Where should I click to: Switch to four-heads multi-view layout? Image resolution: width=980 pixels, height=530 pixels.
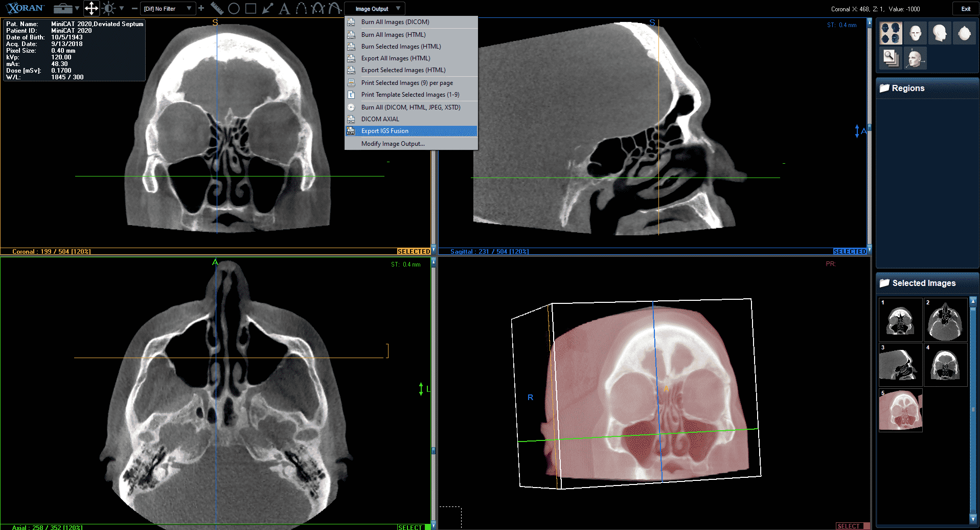[x=891, y=33]
